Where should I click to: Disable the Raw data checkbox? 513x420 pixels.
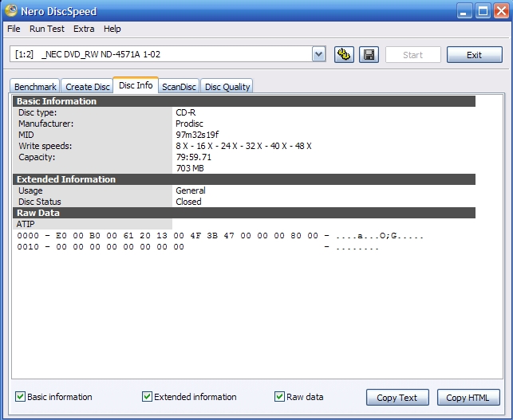point(279,397)
